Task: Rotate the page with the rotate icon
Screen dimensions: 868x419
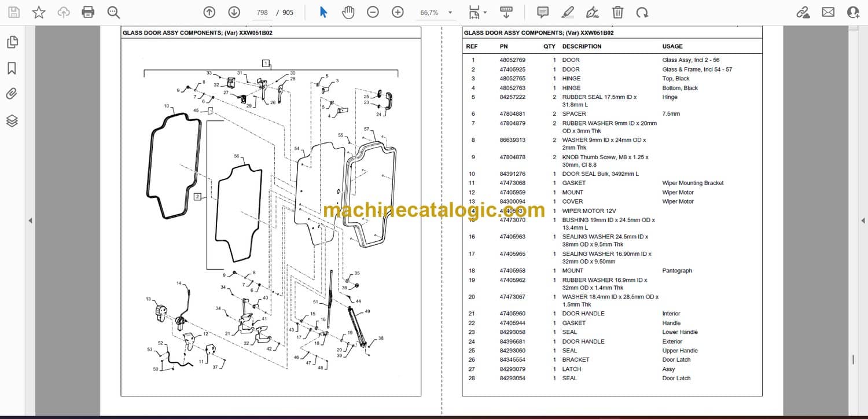Action: point(642,12)
